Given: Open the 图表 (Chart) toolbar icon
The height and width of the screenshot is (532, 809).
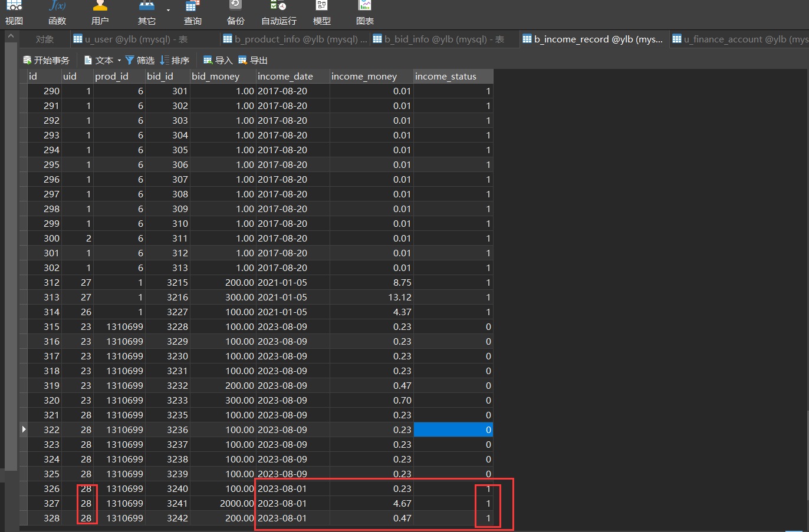Looking at the screenshot, I should tap(365, 13).
